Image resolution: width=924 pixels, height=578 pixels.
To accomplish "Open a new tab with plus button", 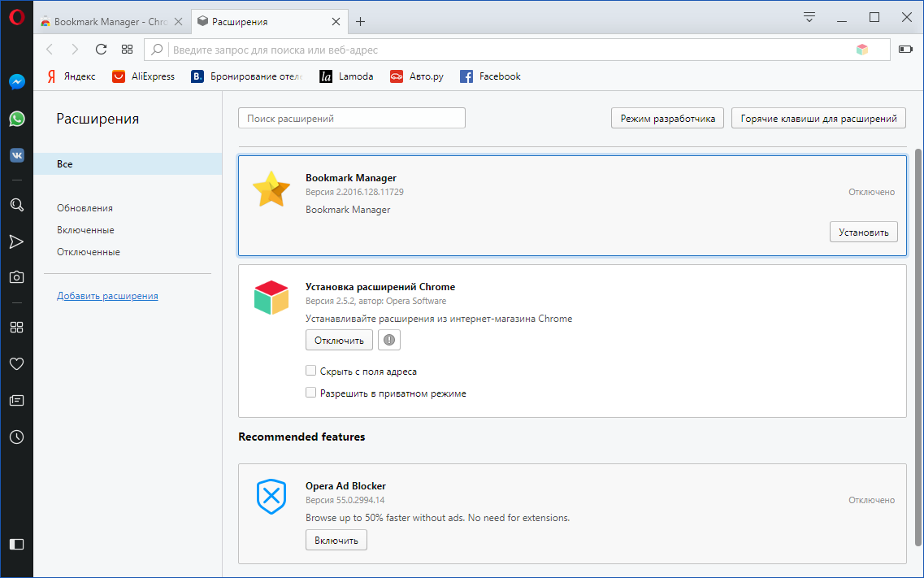I will click(360, 22).
